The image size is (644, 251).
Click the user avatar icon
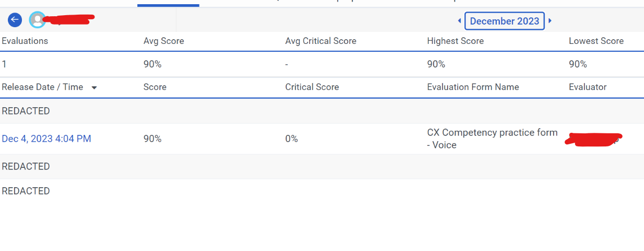click(37, 20)
